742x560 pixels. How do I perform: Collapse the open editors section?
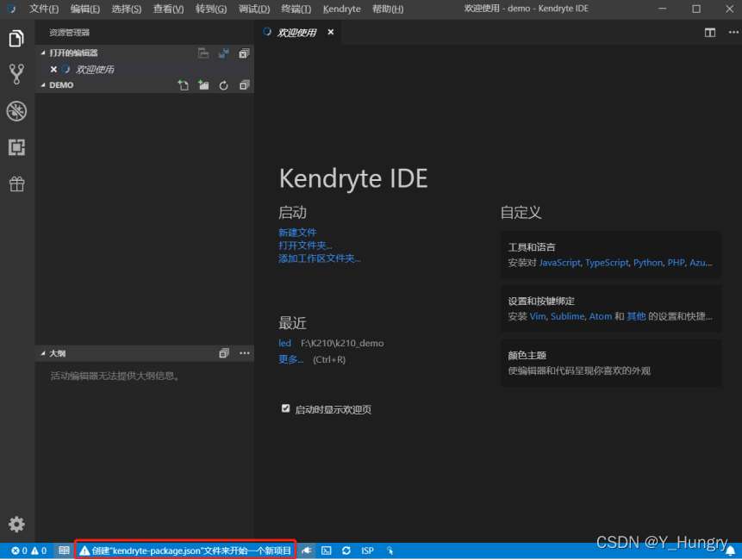tap(43, 53)
